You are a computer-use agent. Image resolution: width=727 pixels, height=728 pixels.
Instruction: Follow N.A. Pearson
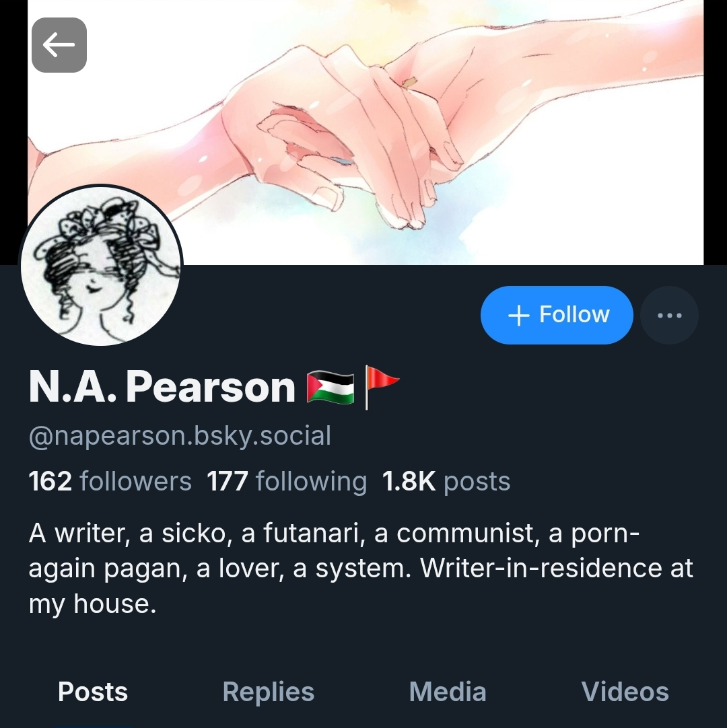(557, 316)
